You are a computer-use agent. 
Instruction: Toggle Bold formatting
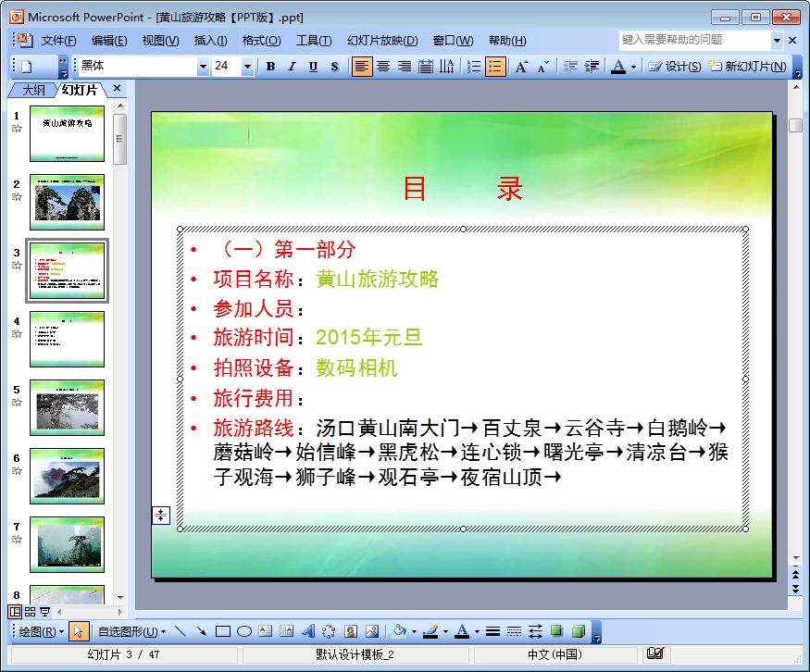pos(270,67)
